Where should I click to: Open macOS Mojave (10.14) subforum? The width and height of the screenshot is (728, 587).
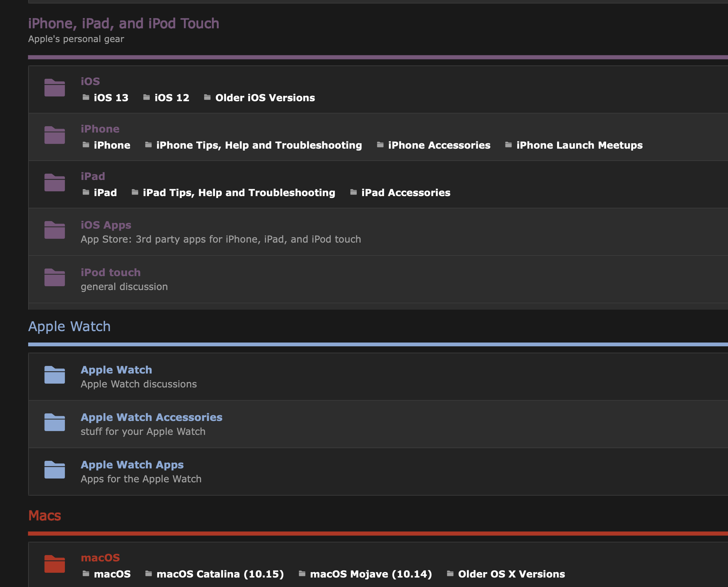(x=371, y=574)
